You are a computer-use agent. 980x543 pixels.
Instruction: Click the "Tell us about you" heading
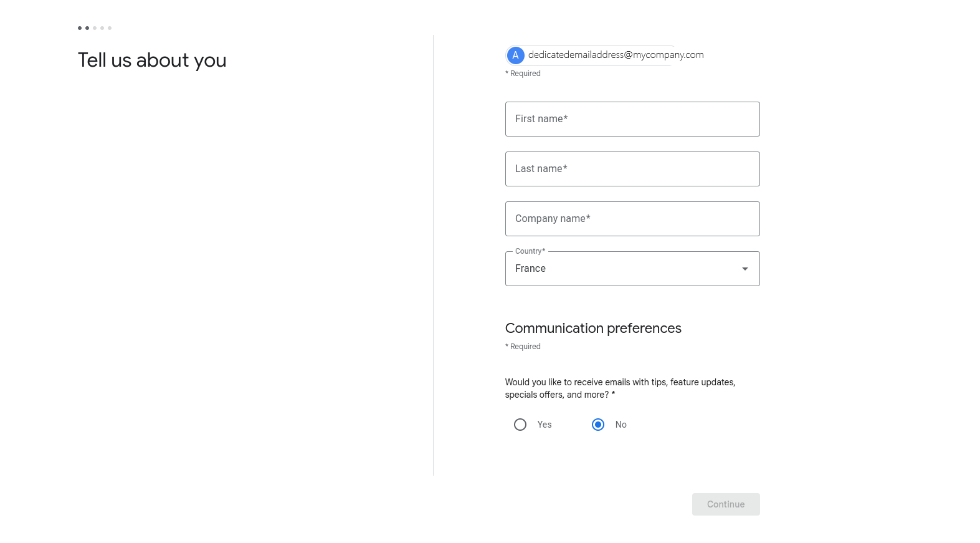coord(152,60)
